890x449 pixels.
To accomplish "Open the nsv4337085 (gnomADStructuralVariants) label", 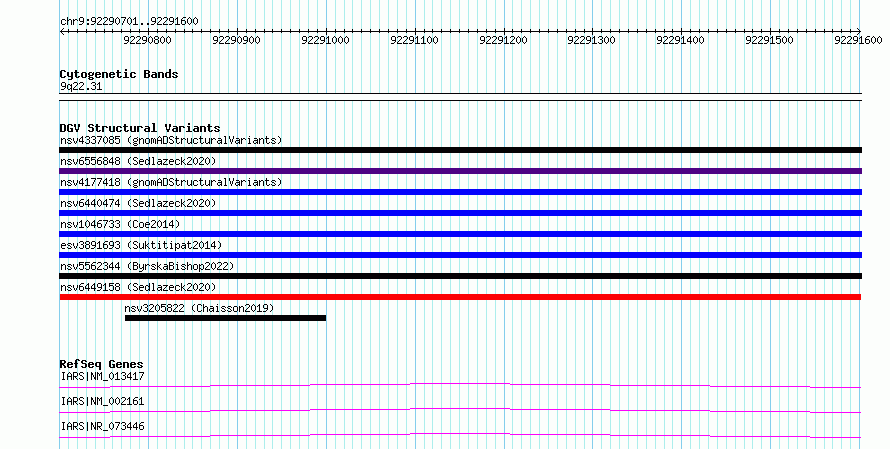I will pos(171,140).
